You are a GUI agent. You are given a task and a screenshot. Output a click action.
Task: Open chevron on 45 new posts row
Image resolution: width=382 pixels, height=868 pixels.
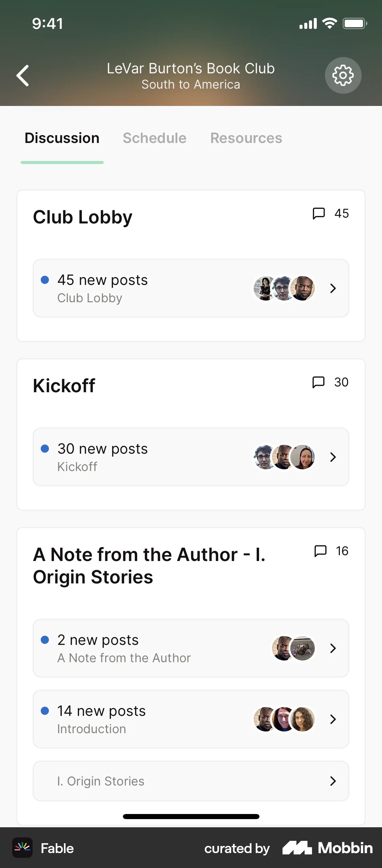pos(333,288)
